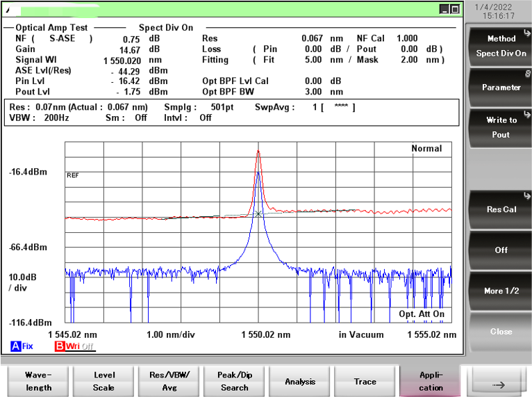
Task: Click the minimize icon in title bar
Action: click(444, 9)
